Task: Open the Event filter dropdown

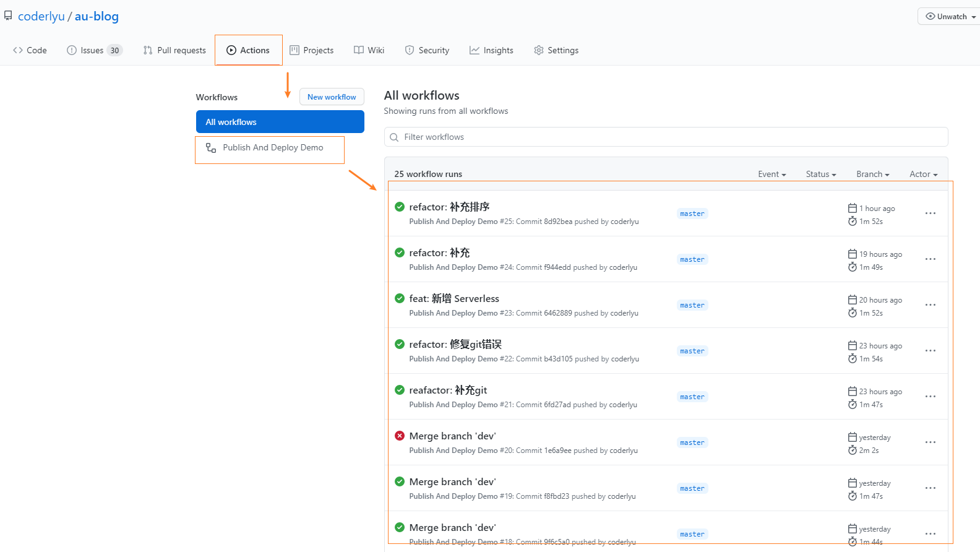Action: pyautogui.click(x=772, y=175)
